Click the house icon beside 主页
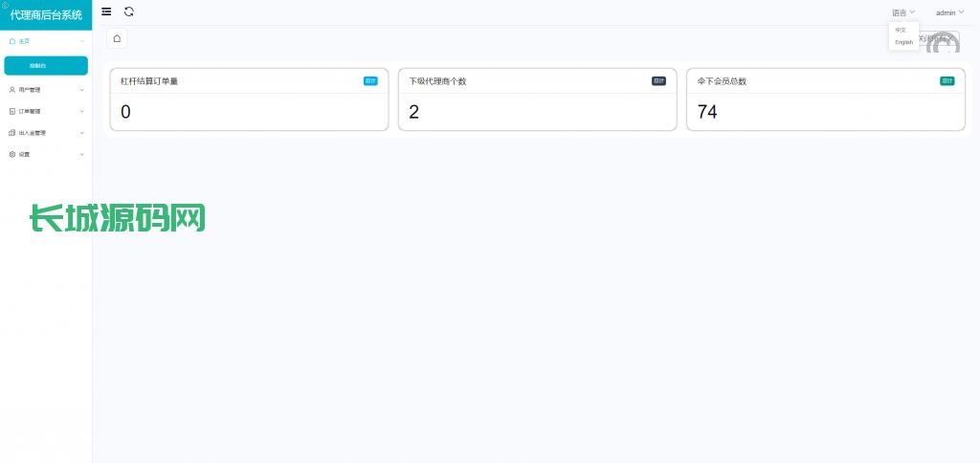The width and height of the screenshot is (980, 463). coord(12,41)
